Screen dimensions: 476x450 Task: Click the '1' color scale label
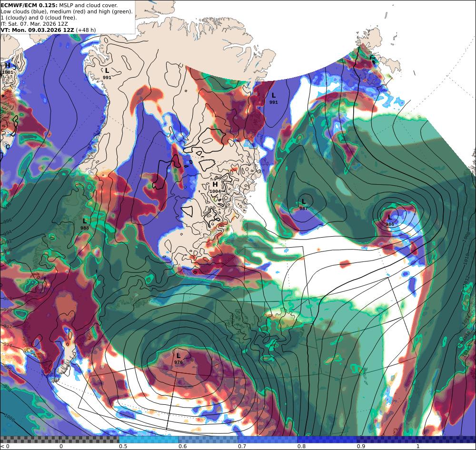tap(418, 446)
